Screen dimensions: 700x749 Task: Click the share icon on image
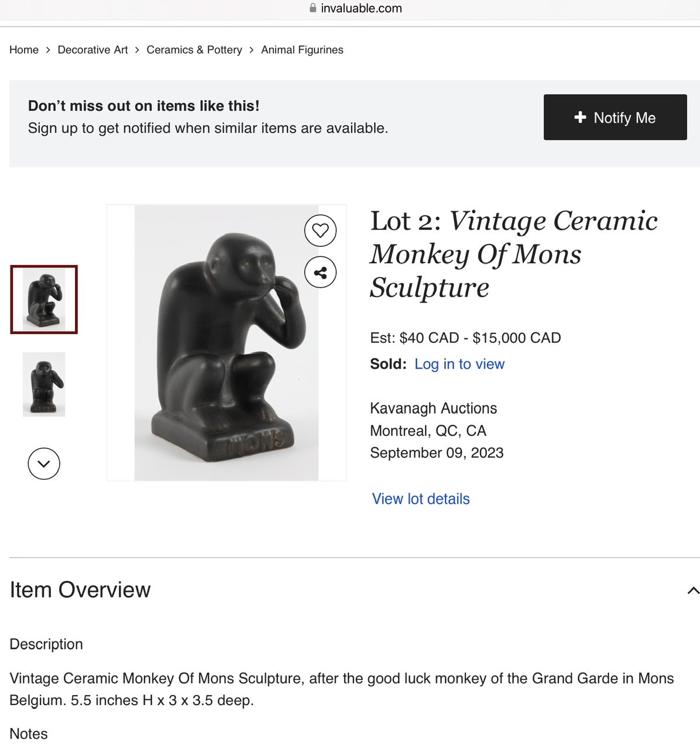coord(320,273)
